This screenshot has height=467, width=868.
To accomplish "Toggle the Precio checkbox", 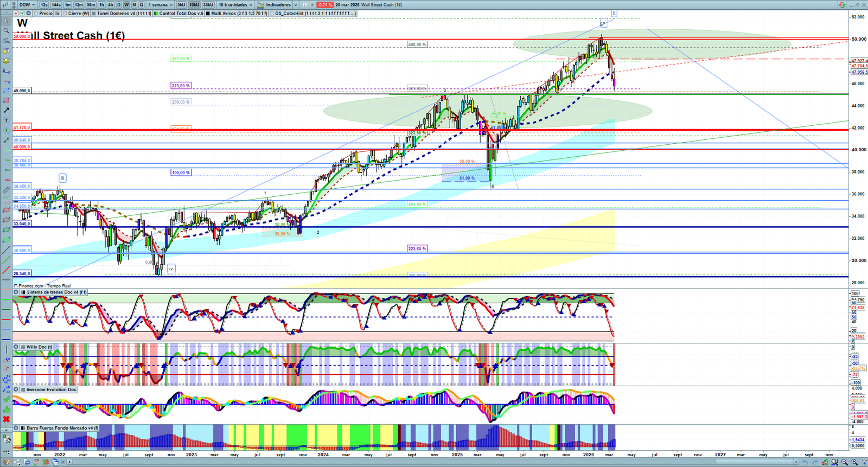I will pyautogui.click(x=35, y=13).
